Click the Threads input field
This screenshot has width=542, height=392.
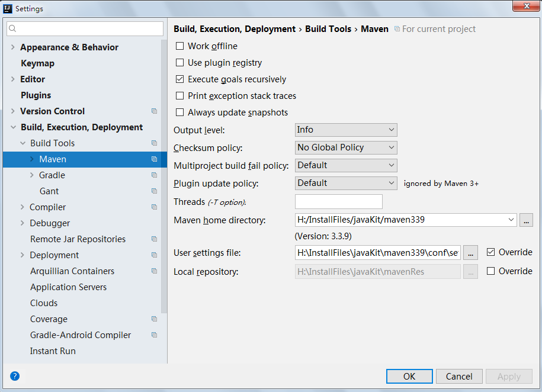(339, 202)
